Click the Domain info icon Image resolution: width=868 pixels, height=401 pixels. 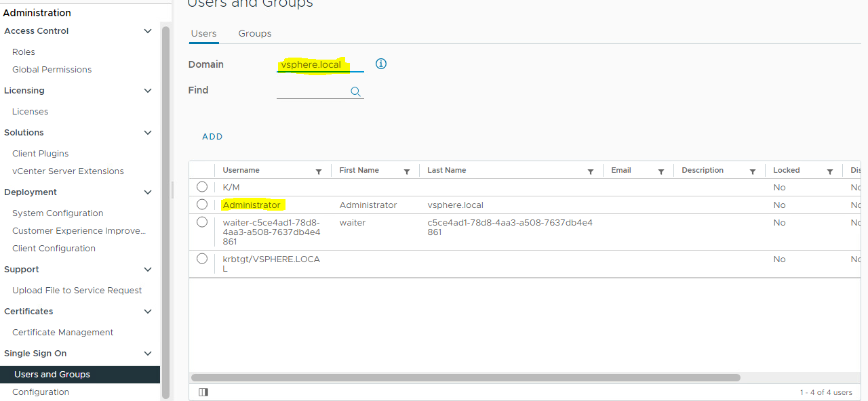[381, 64]
